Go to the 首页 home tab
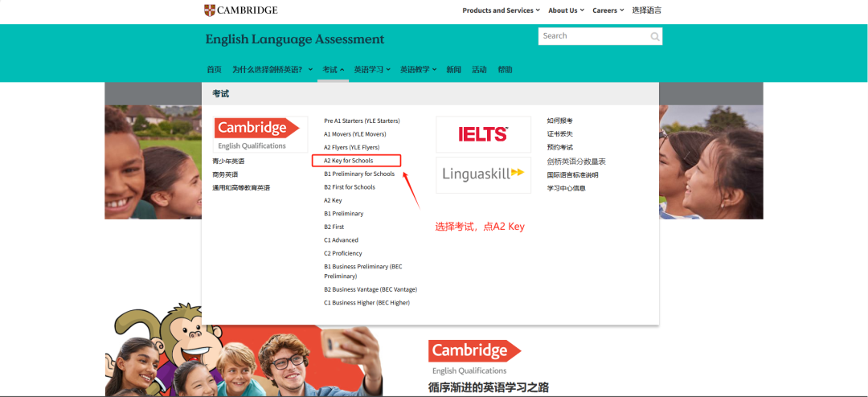This screenshot has height=397, width=868. point(214,70)
